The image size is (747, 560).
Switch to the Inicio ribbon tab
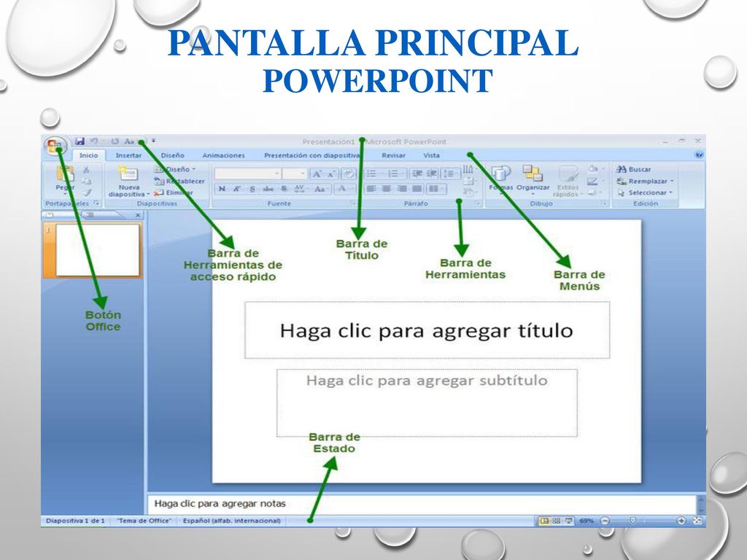pos(88,155)
